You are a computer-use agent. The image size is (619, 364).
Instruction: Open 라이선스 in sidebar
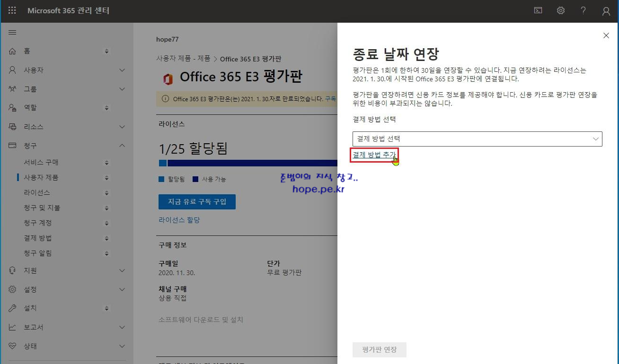coord(37,193)
